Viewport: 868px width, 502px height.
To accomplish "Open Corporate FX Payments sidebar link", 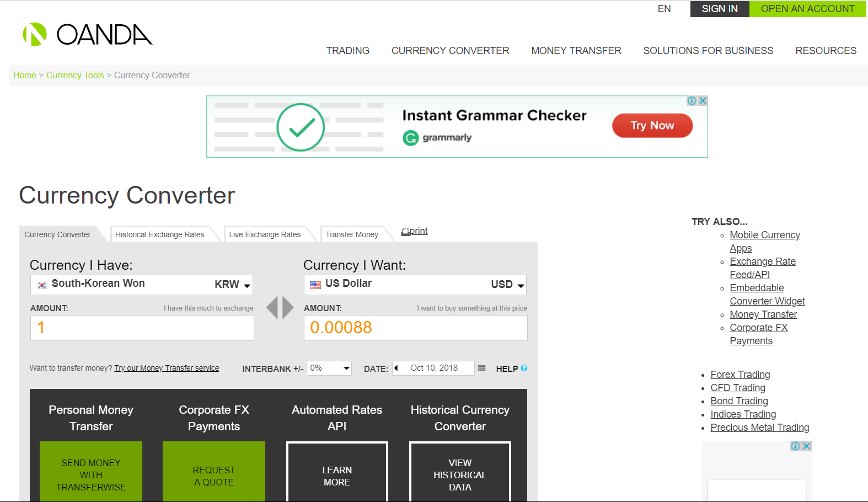I will click(759, 334).
